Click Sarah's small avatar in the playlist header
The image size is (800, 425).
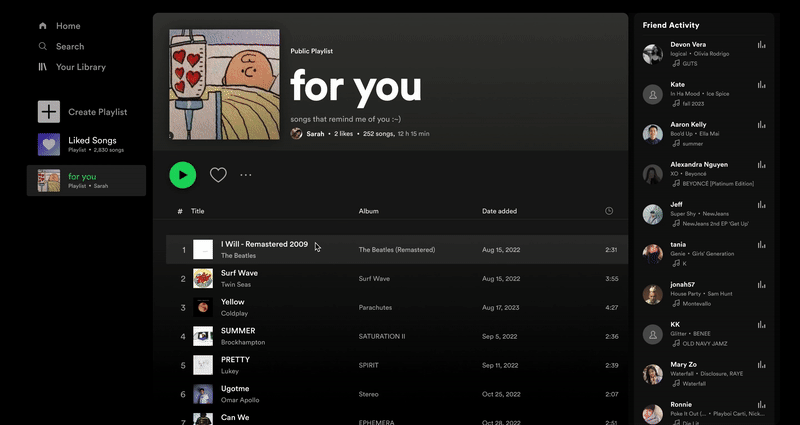[x=296, y=134]
